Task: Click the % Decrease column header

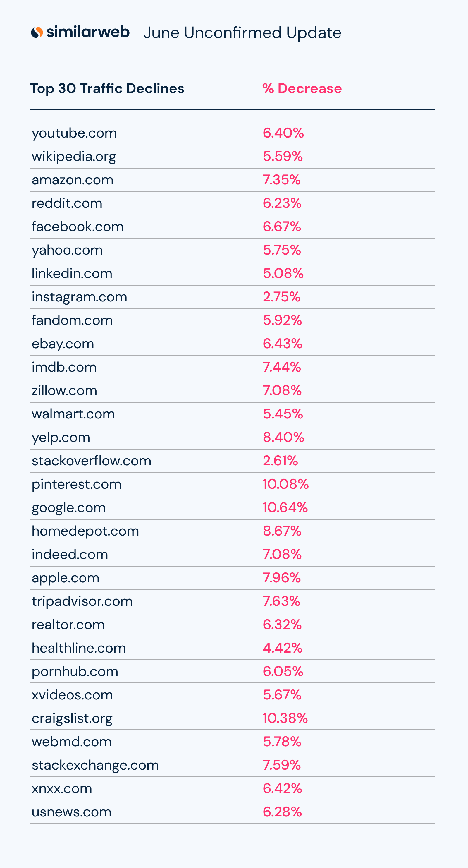Action: click(x=302, y=88)
